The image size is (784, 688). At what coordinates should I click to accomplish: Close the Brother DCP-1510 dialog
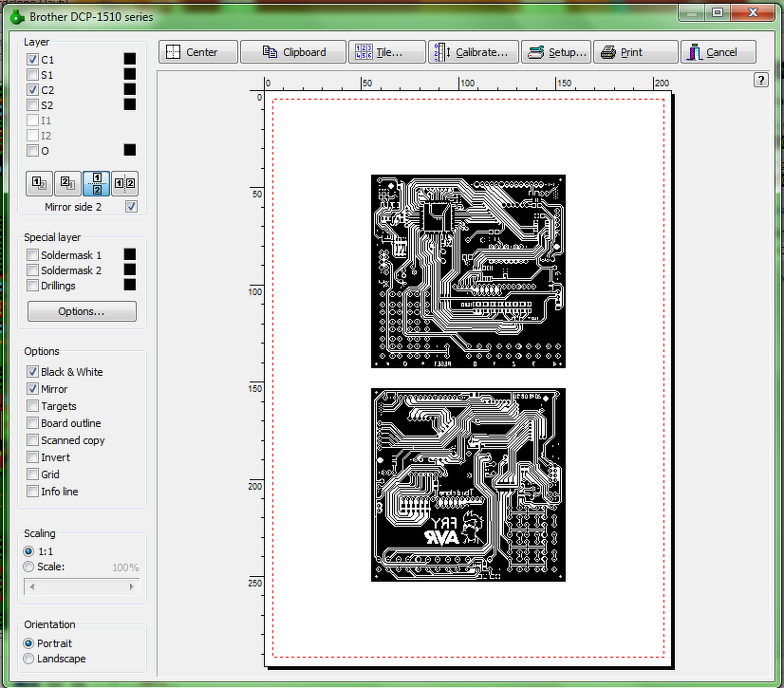pos(753,12)
